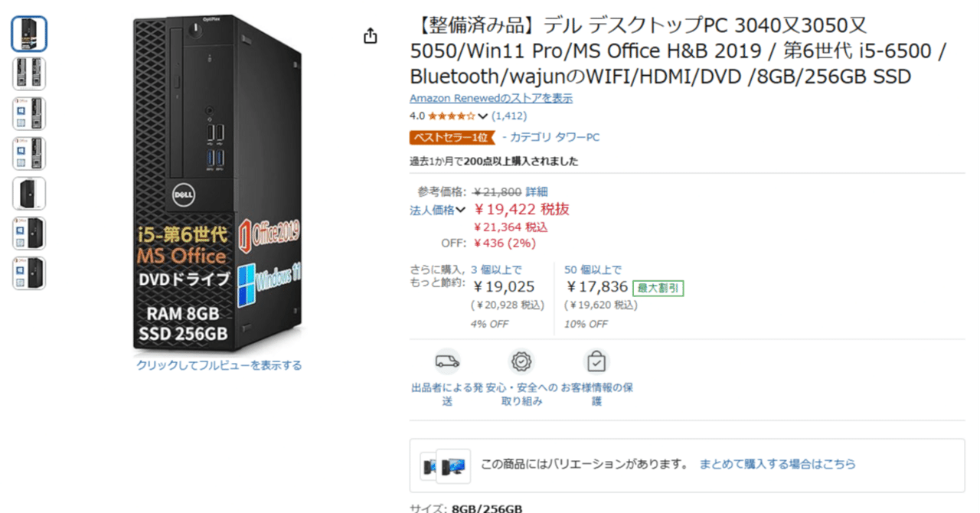Open the 1,412 reviews count link
The height and width of the screenshot is (513, 980).
[509, 116]
